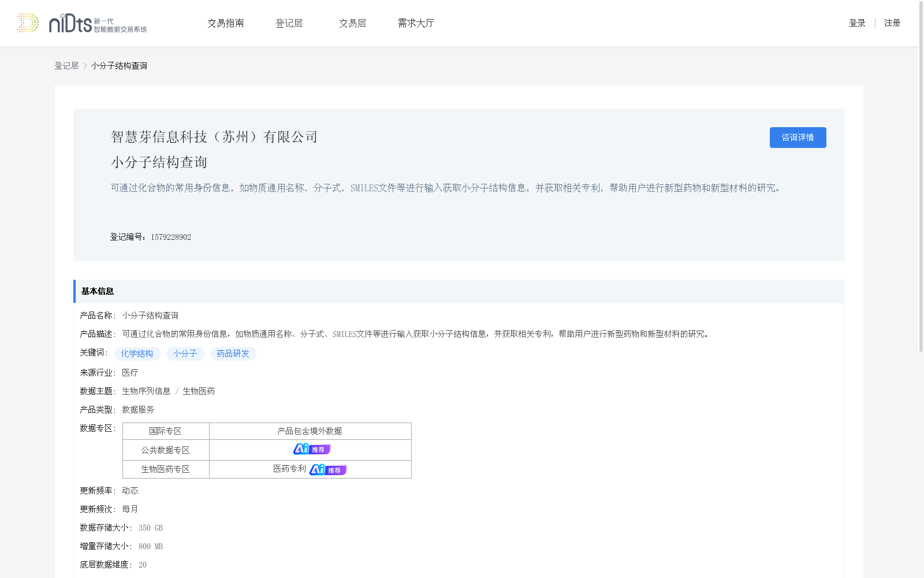Click the colorful D logo icon
The image size is (924, 578).
tap(28, 23)
